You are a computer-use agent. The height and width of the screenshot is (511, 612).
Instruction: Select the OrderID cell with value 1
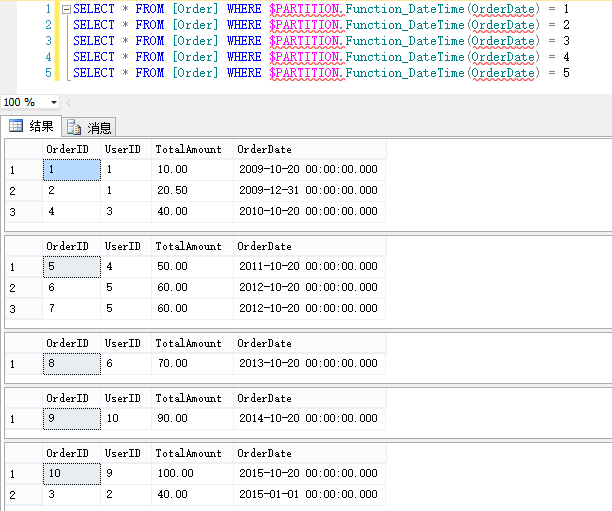tap(71, 170)
